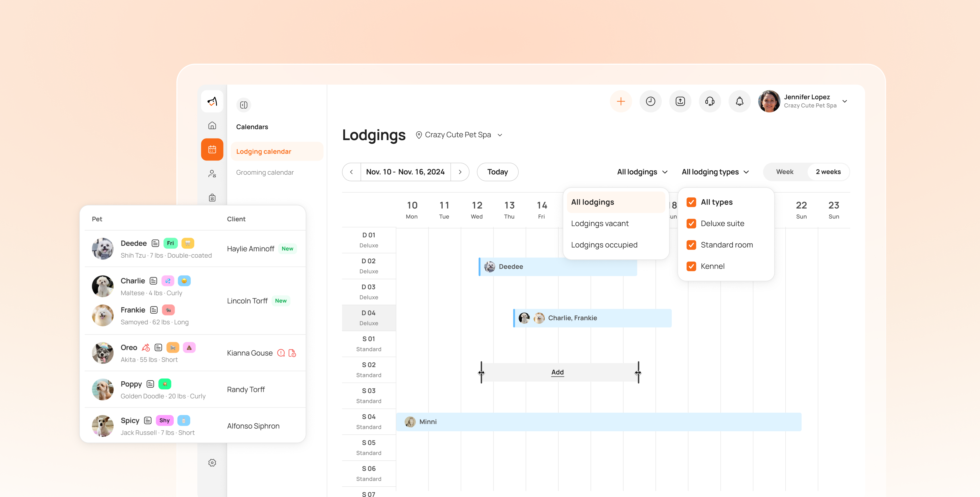This screenshot has width=980, height=497.
Task: Click Oreo's poop tag icon
Action: [x=189, y=348]
